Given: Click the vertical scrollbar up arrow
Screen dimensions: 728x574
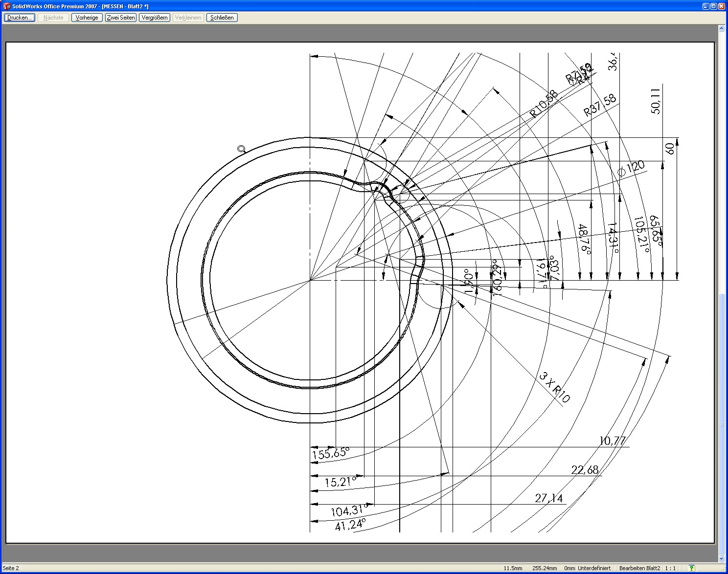Looking at the screenshot, I should tap(721, 29).
